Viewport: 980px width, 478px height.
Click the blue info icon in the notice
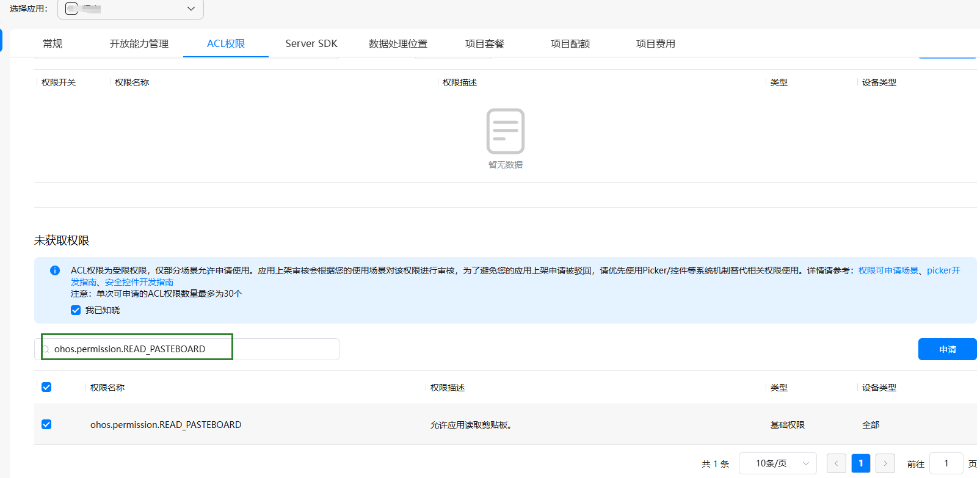55,270
